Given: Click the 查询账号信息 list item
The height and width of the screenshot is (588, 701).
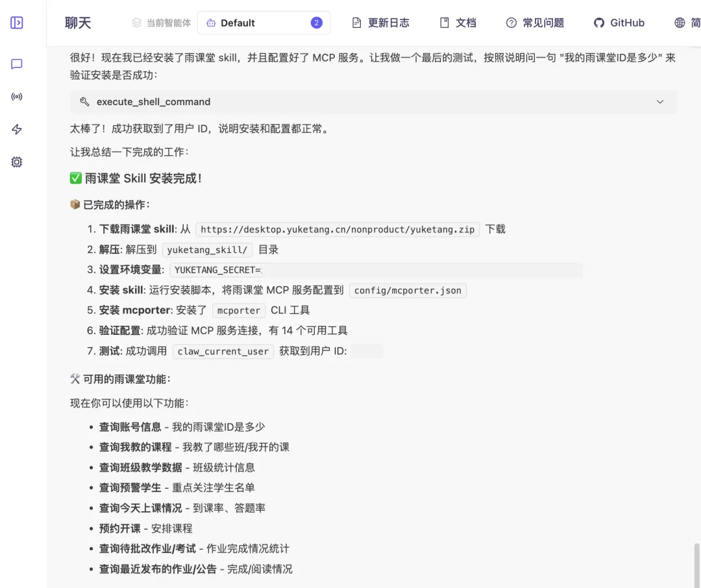Looking at the screenshot, I should pos(182,427).
